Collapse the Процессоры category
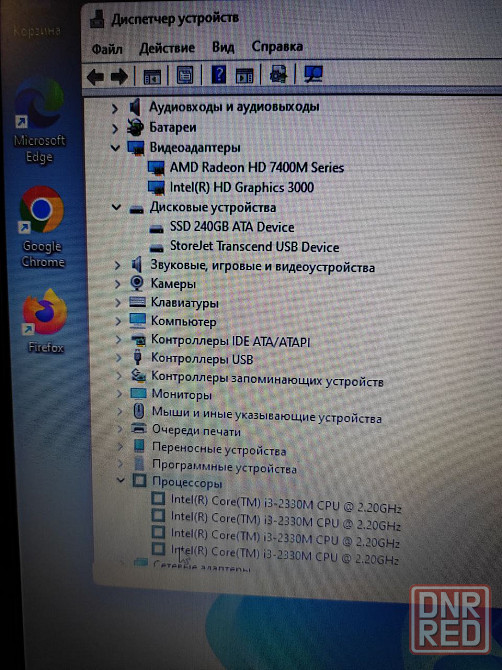Image resolution: width=502 pixels, height=670 pixels. (x=121, y=480)
